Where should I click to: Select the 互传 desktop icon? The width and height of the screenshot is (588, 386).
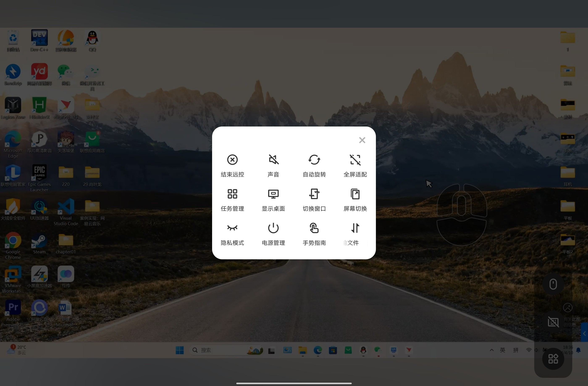click(66, 277)
